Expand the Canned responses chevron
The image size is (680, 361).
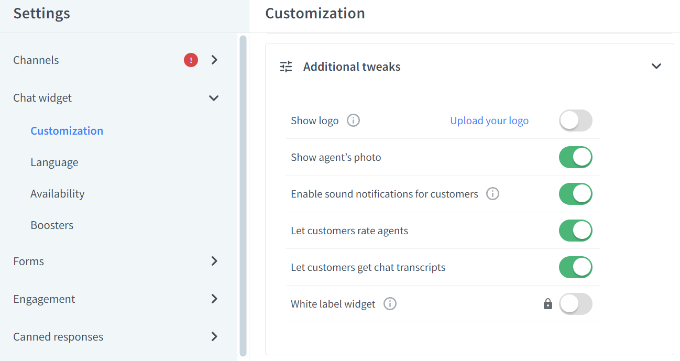point(214,336)
